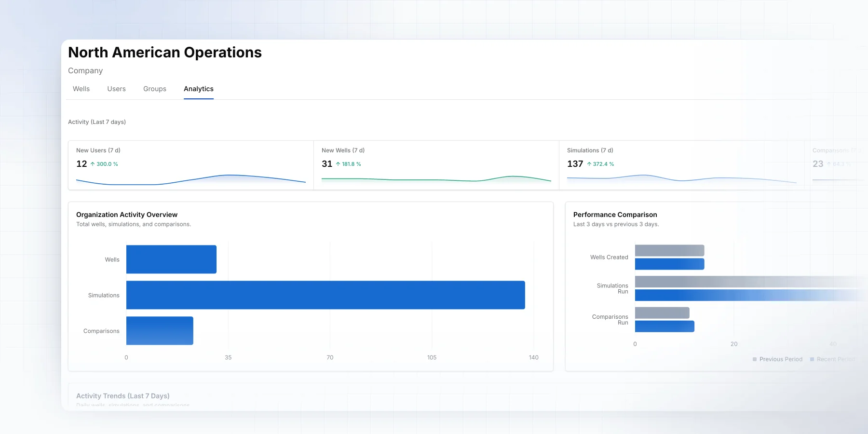Click the Analytics tab
The image size is (868, 434).
click(x=199, y=89)
